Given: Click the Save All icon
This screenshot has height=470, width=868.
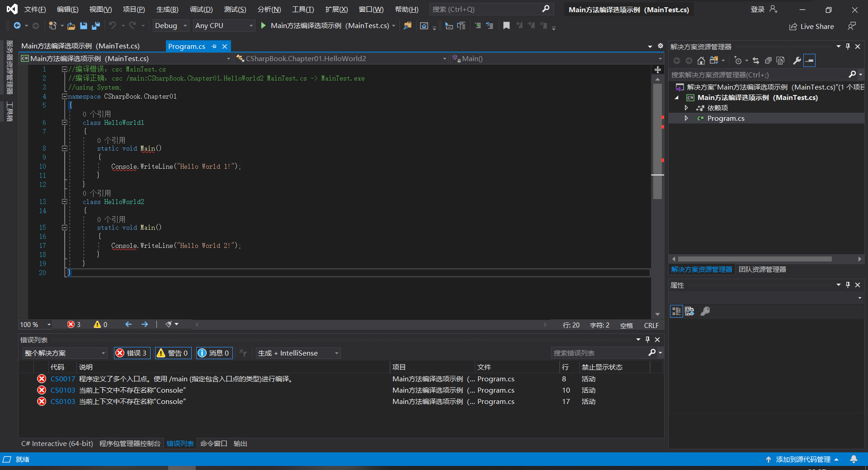Looking at the screenshot, I should [x=95, y=26].
